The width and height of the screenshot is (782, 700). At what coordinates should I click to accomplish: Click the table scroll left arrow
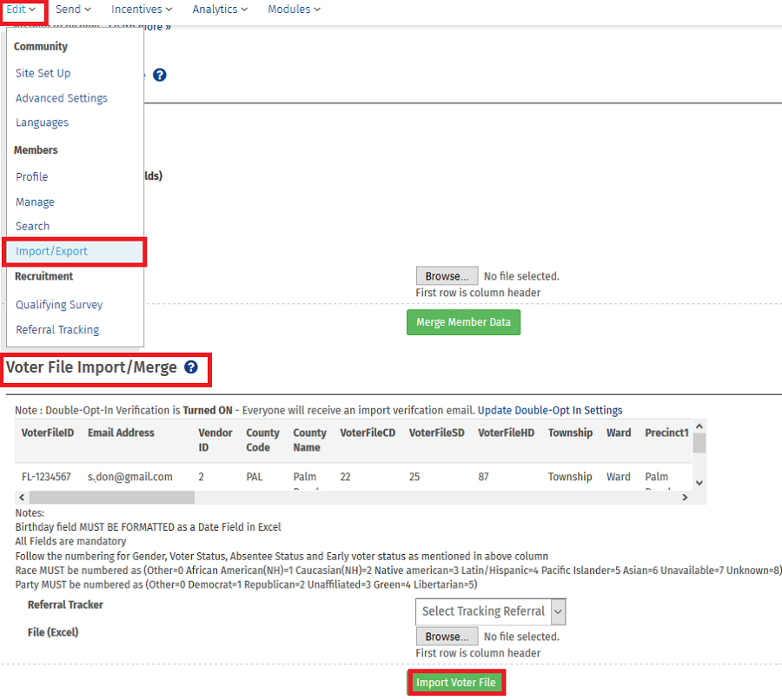tap(22, 498)
